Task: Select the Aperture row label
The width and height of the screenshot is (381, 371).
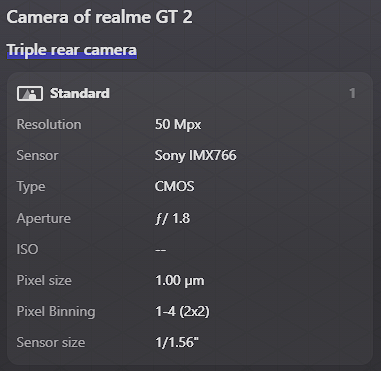Action: click(x=44, y=219)
